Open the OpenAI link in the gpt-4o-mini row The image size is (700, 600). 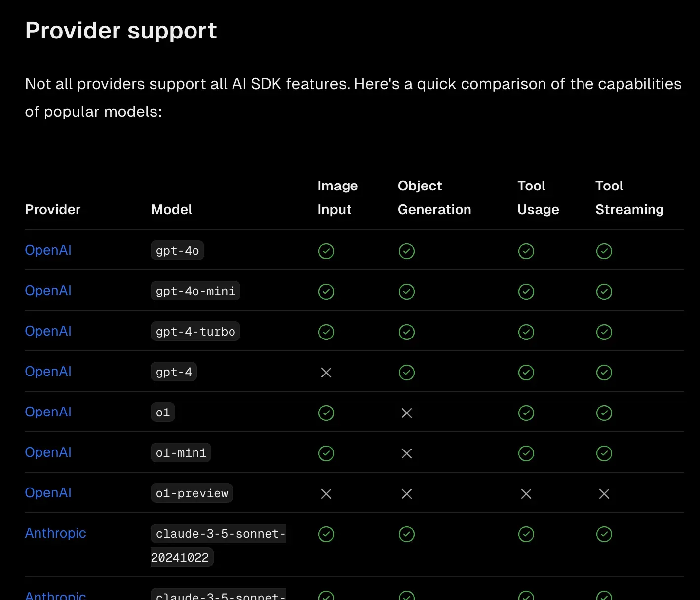point(48,291)
